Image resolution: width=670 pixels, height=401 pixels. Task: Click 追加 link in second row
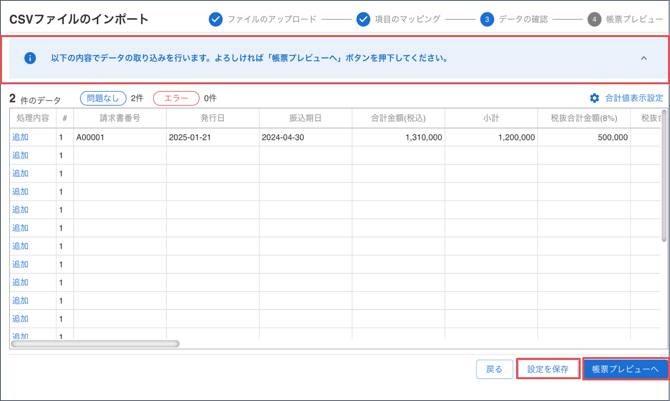(x=20, y=155)
